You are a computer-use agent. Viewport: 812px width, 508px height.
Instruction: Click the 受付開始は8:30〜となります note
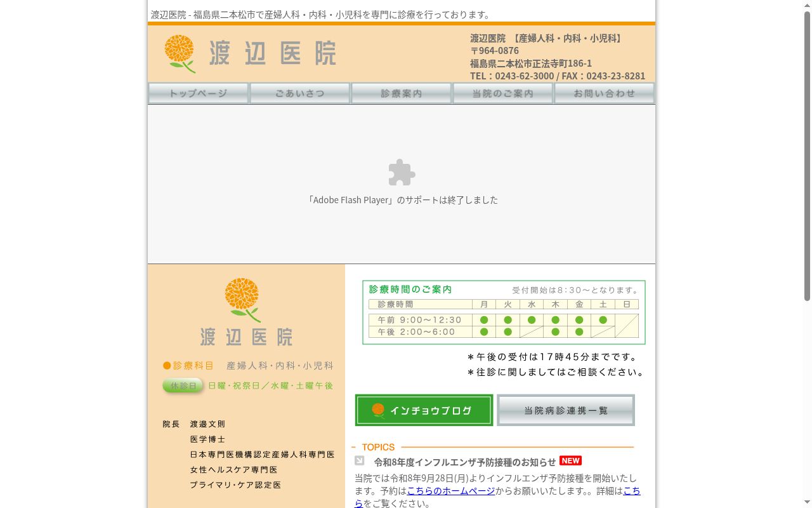[x=575, y=290]
